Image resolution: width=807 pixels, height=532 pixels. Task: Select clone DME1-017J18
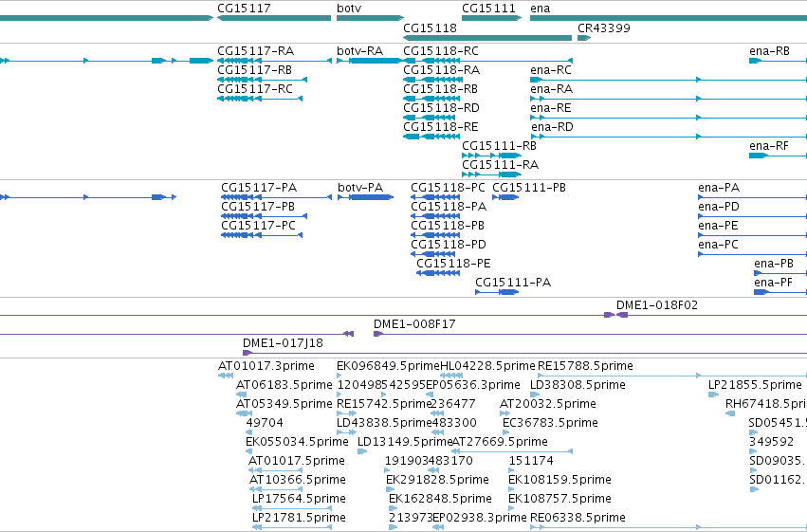coord(284,343)
